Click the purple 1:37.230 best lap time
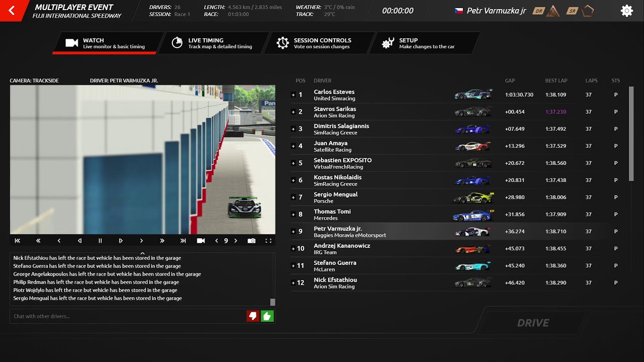Screen dimensions: 644x362 tap(555, 112)
